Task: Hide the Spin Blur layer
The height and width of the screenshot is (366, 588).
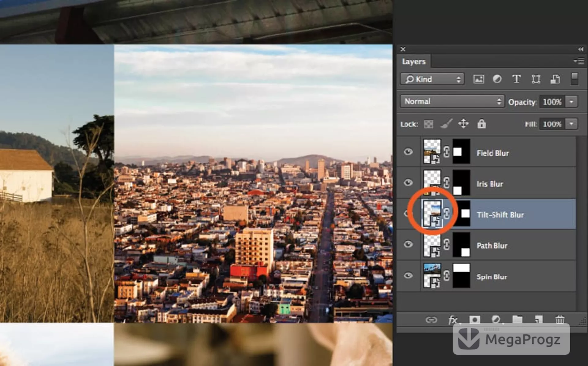Action: coord(408,276)
